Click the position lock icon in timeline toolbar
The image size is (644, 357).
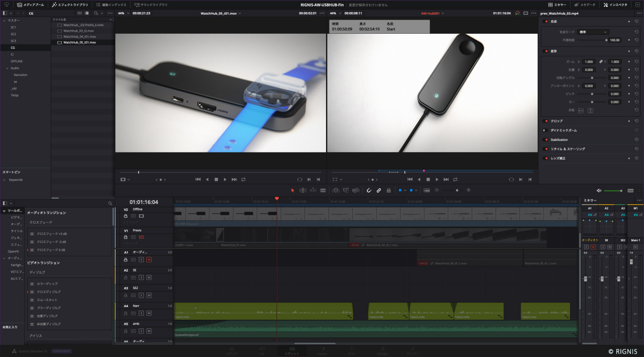click(x=388, y=190)
